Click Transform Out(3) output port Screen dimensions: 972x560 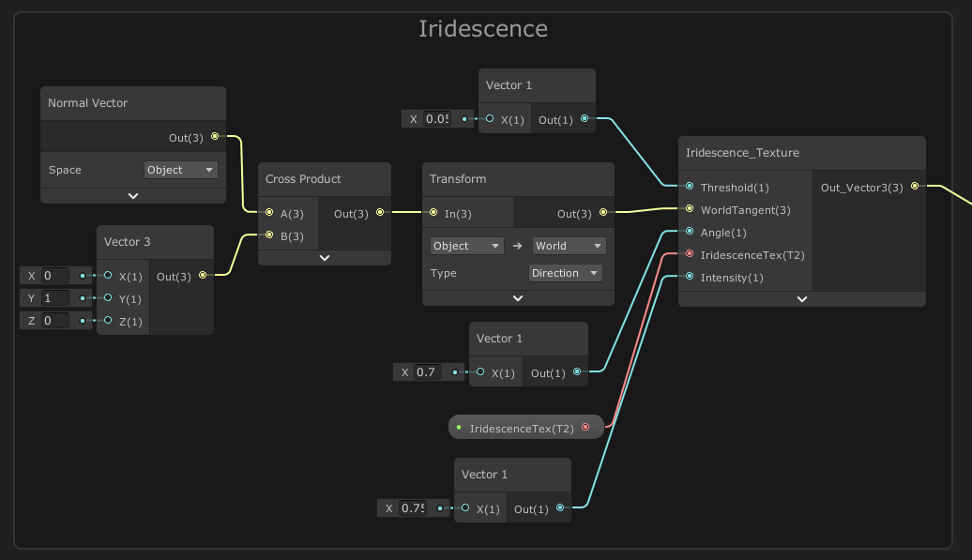603,213
